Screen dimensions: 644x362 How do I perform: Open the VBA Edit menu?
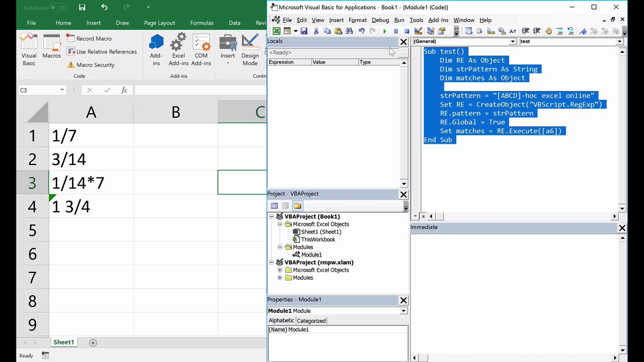click(x=302, y=20)
